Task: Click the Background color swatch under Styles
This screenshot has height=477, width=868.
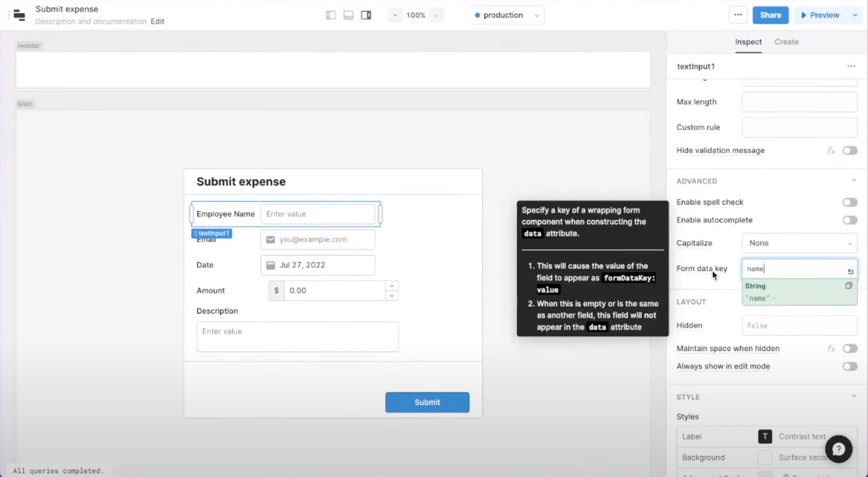Action: click(765, 457)
